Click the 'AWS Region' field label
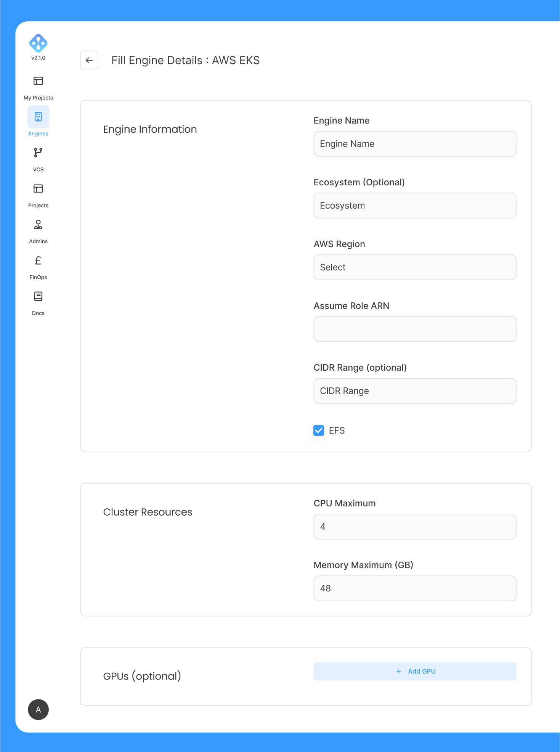 click(x=339, y=244)
